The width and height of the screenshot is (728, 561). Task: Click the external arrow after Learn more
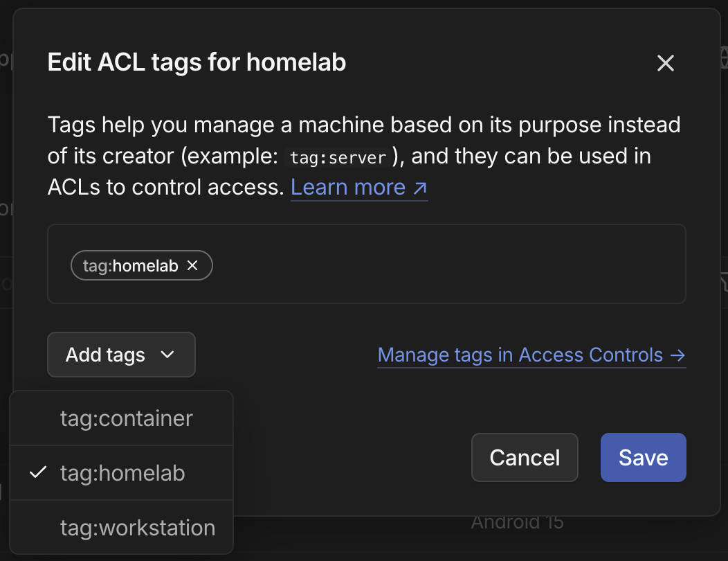point(420,188)
